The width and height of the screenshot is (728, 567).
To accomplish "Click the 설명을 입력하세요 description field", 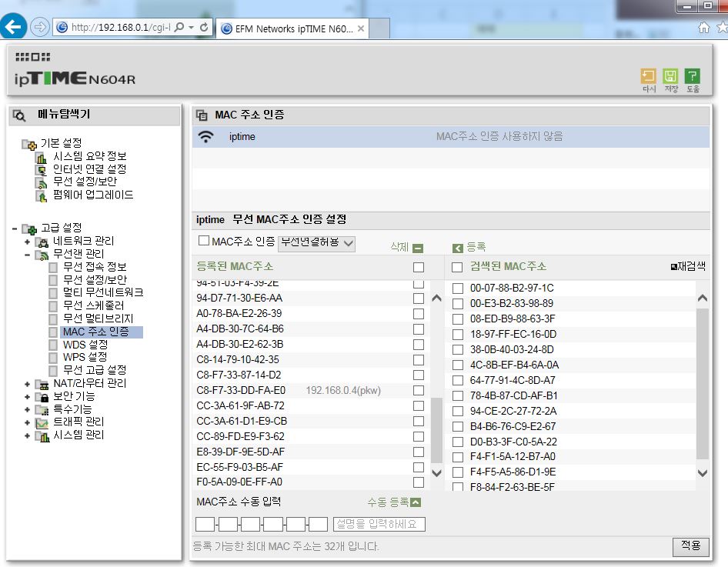I will (x=379, y=525).
